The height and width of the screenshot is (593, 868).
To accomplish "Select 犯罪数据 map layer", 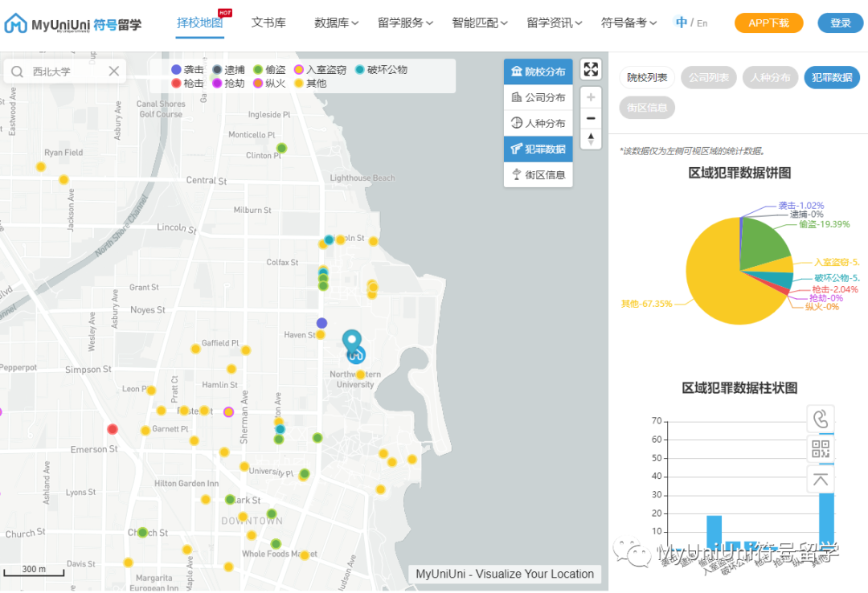I will pos(538,149).
